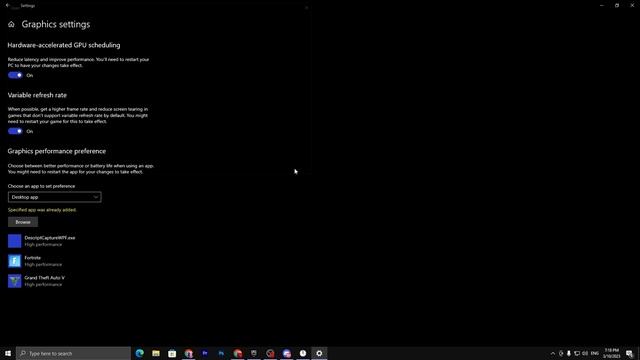Click the microphone tray icon
This screenshot has height=360, width=640.
(x=569, y=353)
